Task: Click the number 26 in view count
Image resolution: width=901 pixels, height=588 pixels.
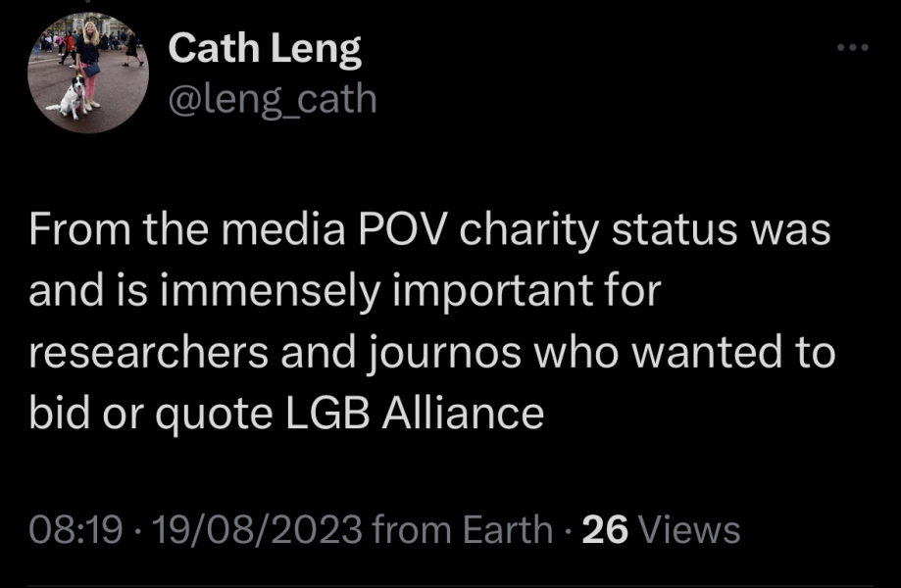Action: [x=605, y=530]
